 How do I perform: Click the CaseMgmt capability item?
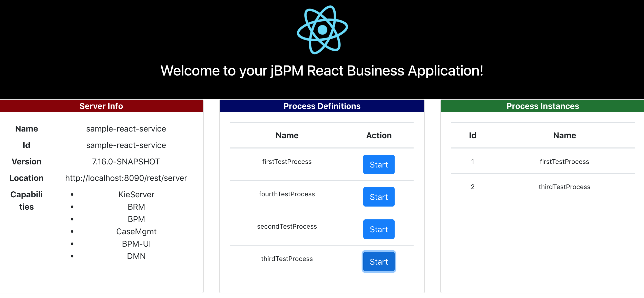tap(136, 231)
